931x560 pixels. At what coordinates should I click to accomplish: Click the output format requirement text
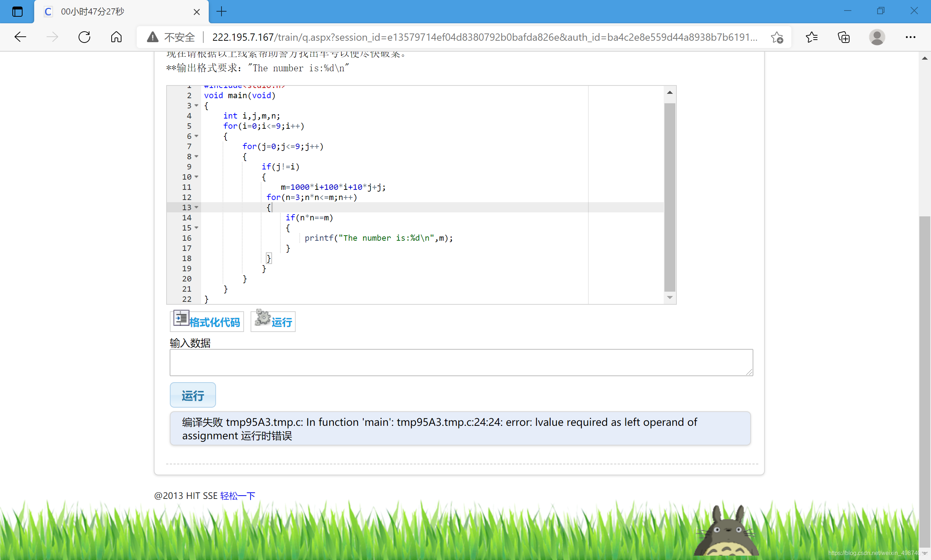(x=258, y=68)
